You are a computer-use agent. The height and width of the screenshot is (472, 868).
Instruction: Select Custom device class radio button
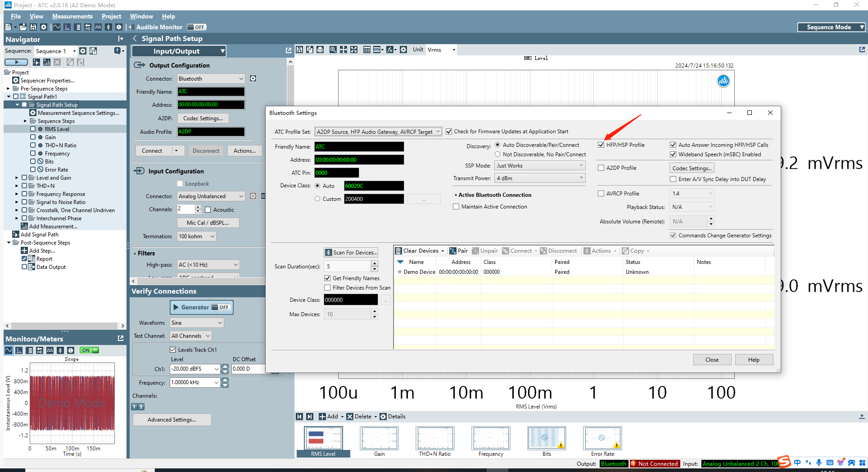[x=317, y=199]
